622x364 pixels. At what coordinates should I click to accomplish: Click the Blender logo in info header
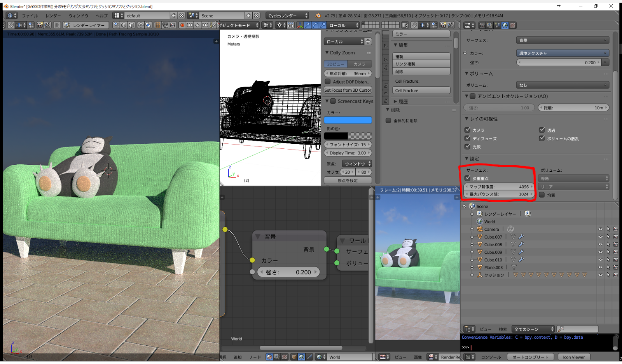pos(318,16)
